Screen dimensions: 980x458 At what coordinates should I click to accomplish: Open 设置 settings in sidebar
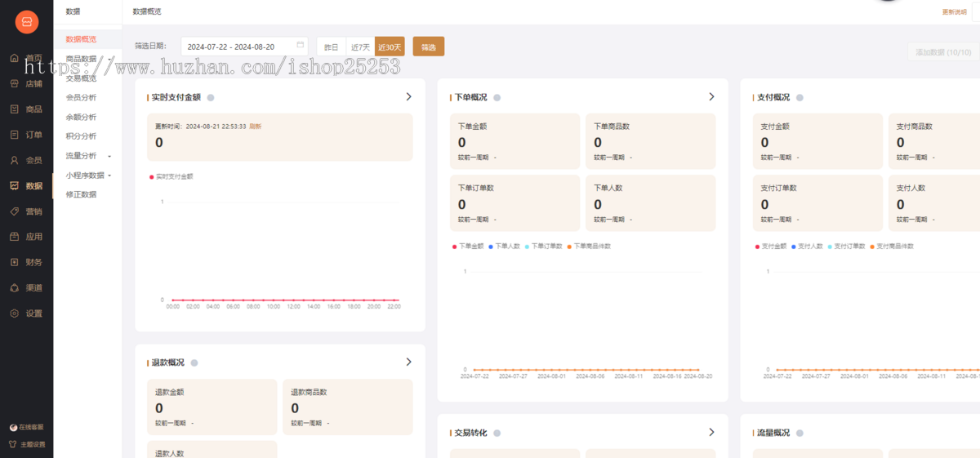pyautogui.click(x=26, y=313)
